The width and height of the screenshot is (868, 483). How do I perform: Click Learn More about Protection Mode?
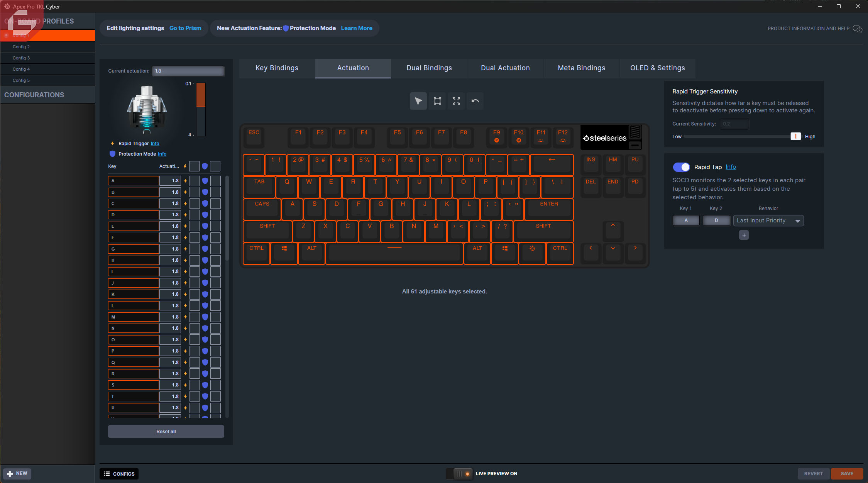coord(356,28)
